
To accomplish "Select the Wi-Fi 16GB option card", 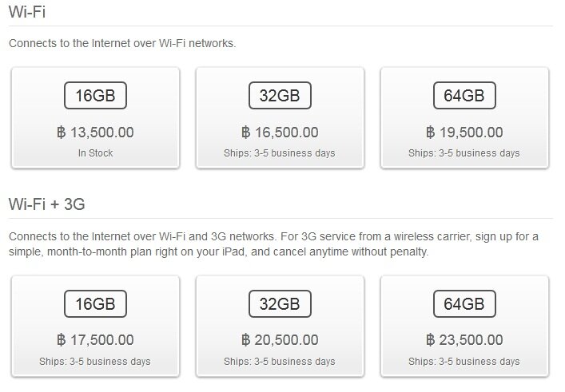I will pyautogui.click(x=95, y=117).
